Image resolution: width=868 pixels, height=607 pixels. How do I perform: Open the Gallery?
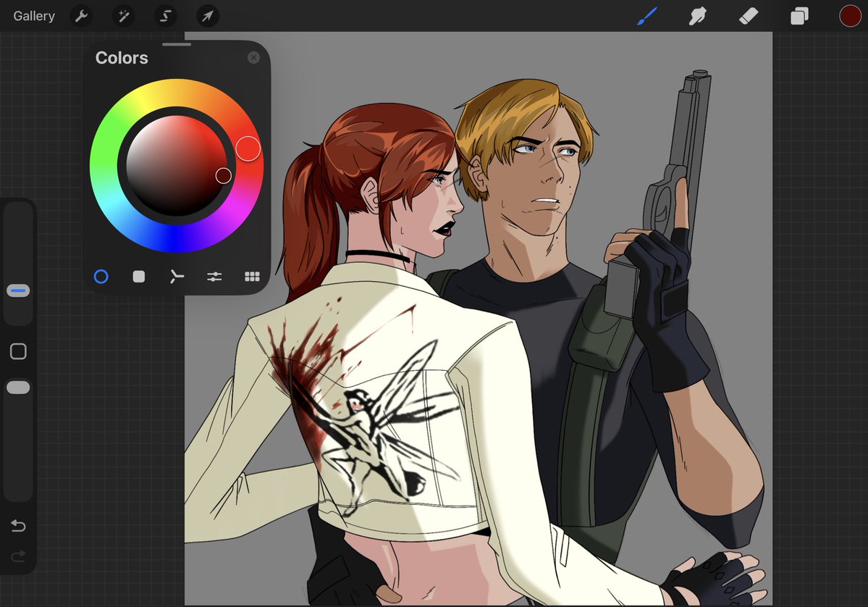click(34, 16)
